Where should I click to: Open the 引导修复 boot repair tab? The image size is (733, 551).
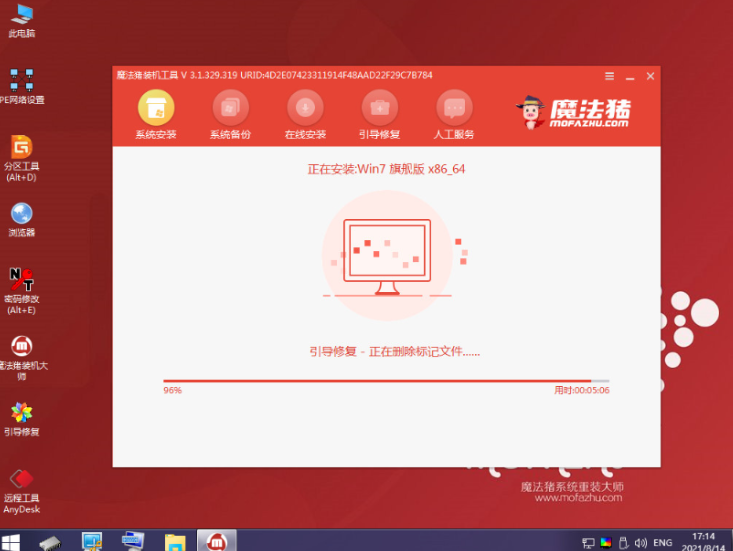click(x=380, y=108)
